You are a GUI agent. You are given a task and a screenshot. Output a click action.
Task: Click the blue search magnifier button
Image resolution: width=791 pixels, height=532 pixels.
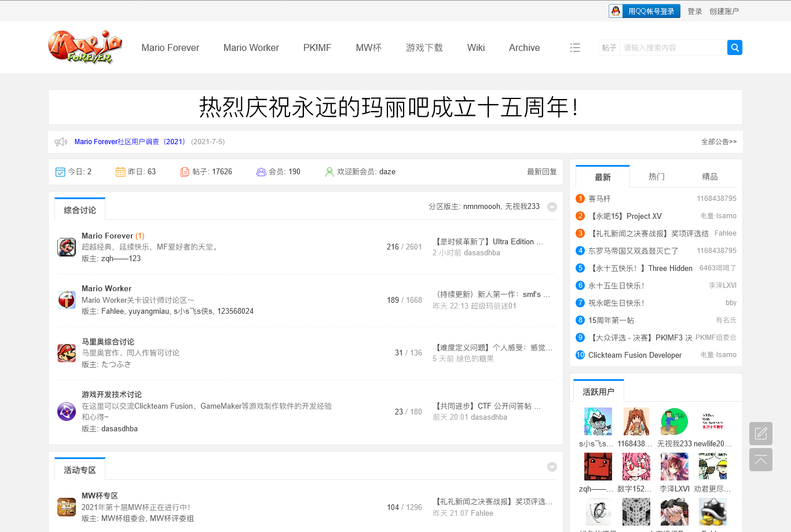(x=735, y=47)
